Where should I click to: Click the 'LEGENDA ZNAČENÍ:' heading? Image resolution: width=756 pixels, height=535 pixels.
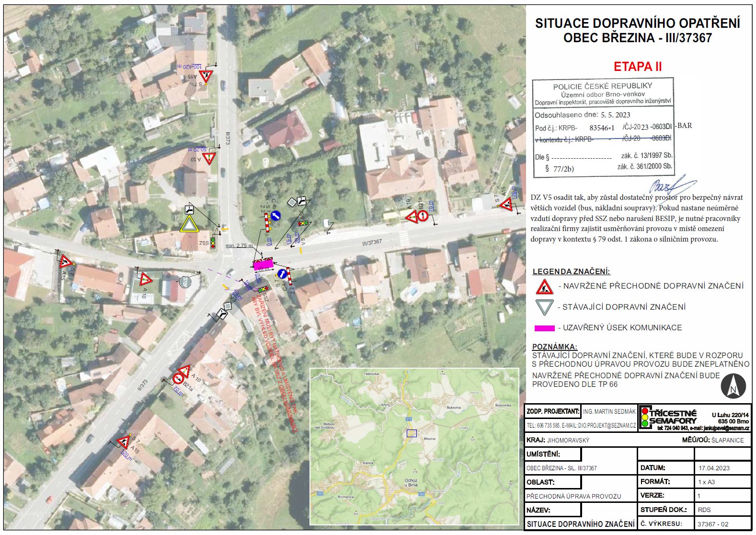click(x=572, y=271)
